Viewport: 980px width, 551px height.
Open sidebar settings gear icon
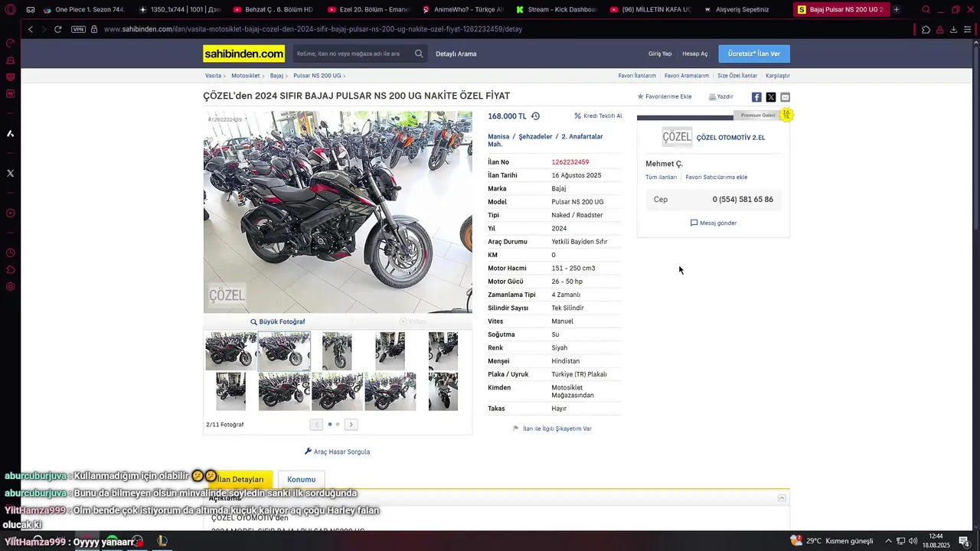pyautogui.click(x=10, y=286)
